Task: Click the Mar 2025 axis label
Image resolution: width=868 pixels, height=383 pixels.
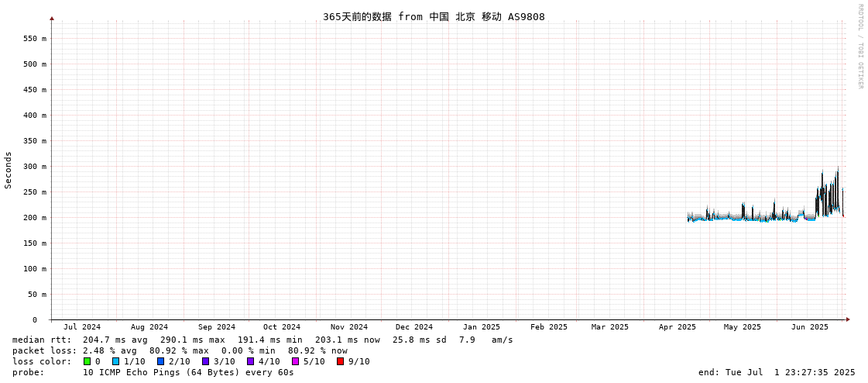Action: tap(609, 327)
